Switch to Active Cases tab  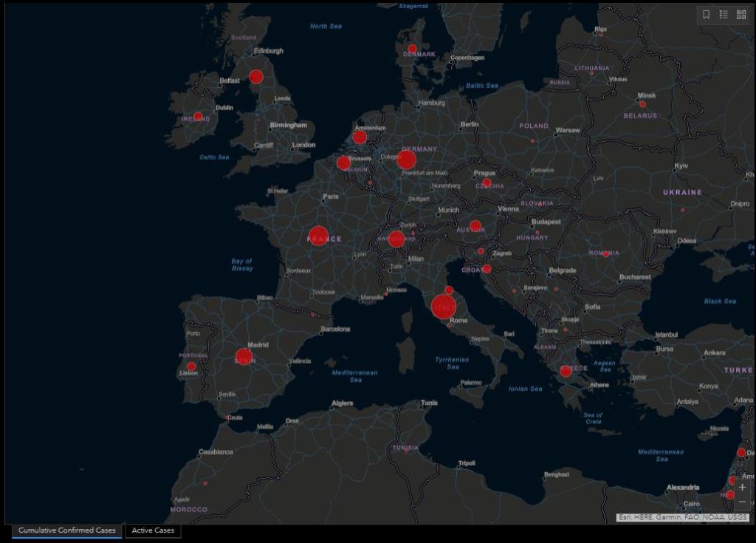pyautogui.click(x=153, y=530)
